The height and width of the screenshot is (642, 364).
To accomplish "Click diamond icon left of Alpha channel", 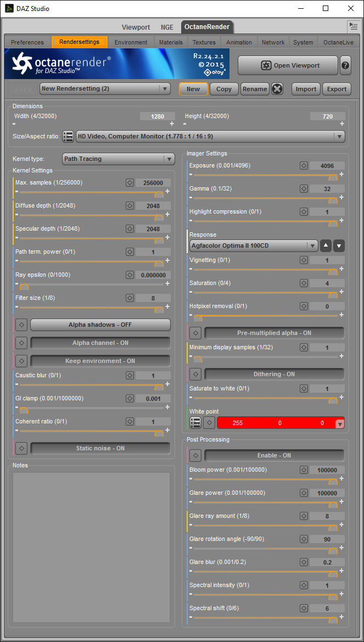I will point(22,343).
